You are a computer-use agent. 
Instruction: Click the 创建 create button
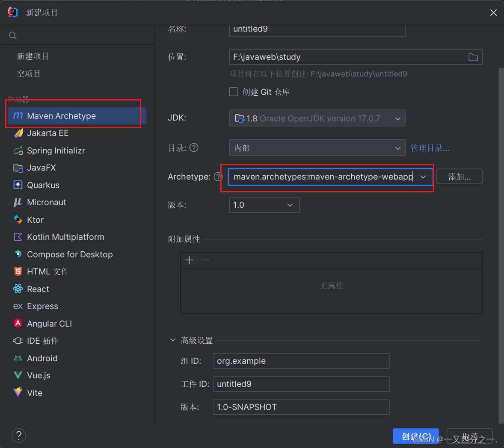tap(415, 436)
